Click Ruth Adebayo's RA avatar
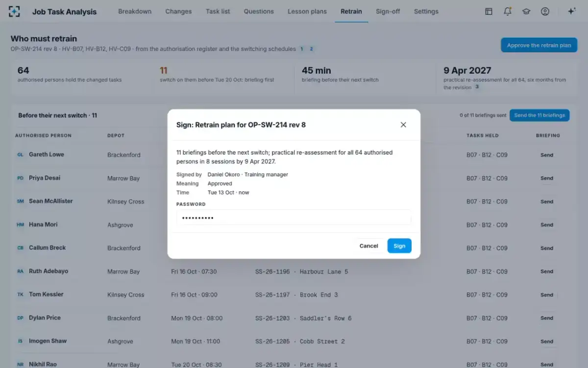 [21, 271]
